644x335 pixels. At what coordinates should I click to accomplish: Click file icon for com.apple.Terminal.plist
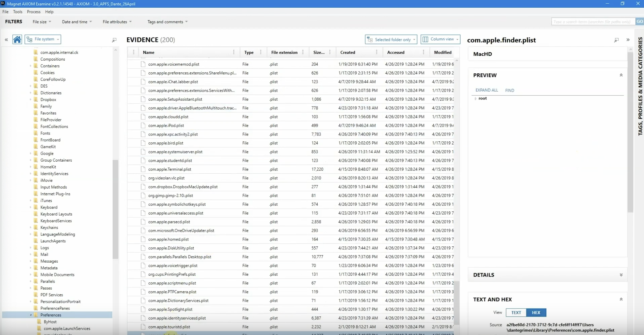coord(143,169)
